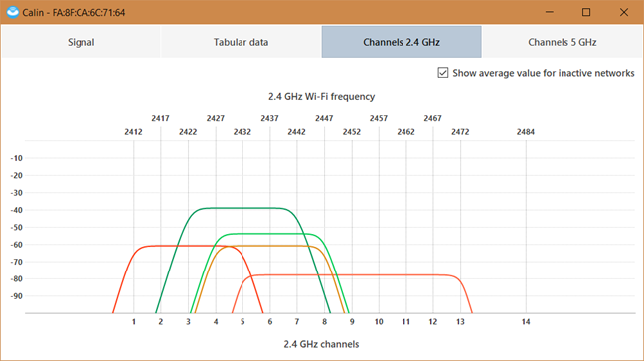Close the Calin window
644x361 pixels.
coord(624,12)
